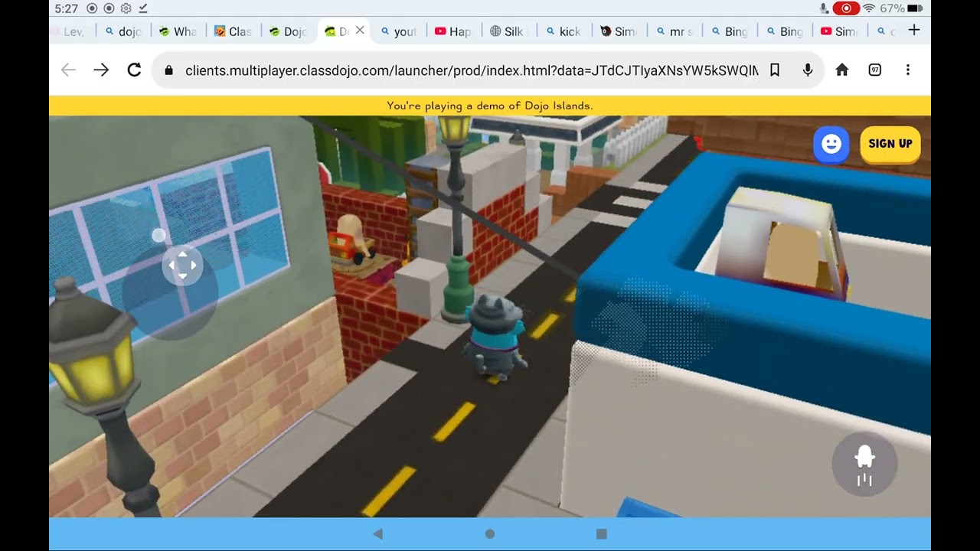Tap the yellow SIGN UP button
980x551 pixels.
(890, 144)
